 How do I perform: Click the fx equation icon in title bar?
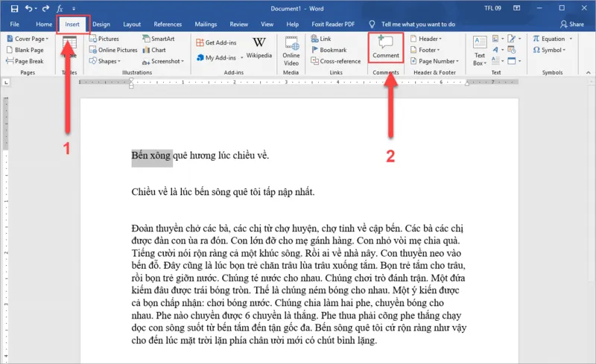(60, 8)
